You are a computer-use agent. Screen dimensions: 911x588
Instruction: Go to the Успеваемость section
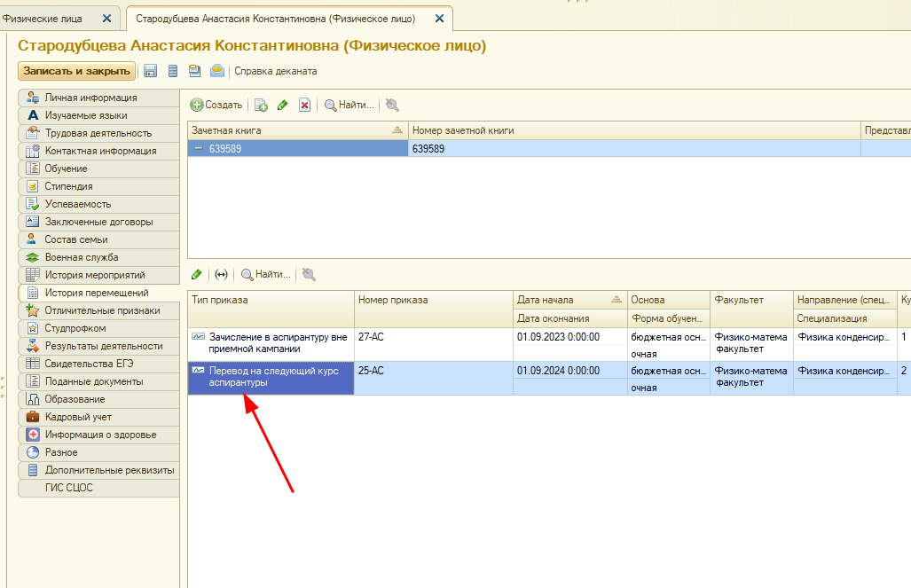(78, 204)
